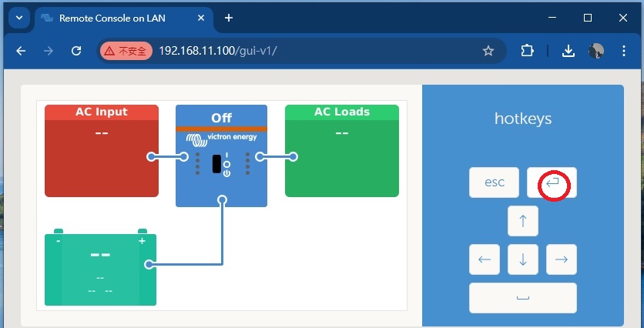The width and height of the screenshot is (644, 328).
Task: Click the address bar URL field
Action: tap(308, 51)
